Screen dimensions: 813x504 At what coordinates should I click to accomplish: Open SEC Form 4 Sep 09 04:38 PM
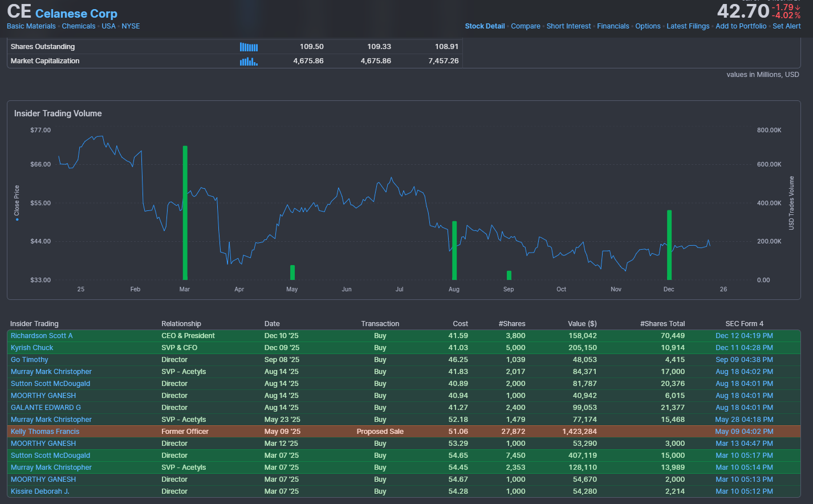click(744, 360)
